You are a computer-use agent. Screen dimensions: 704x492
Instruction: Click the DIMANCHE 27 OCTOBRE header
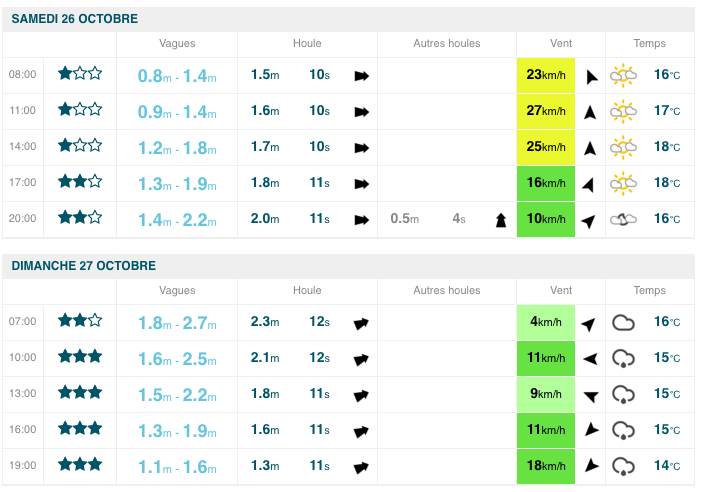[83, 266]
